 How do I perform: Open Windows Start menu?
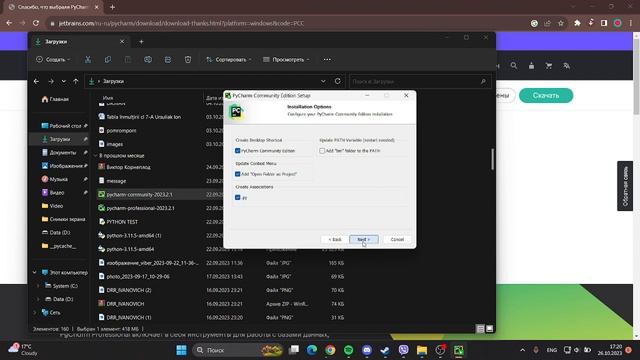(x=181, y=350)
